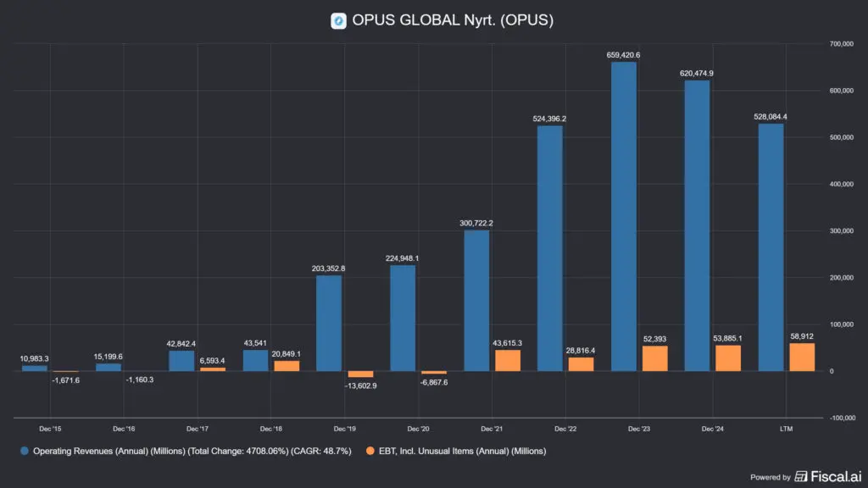Screen dimensions: 868x488
Task: Click the Dec '19 x-axis label
Action: [345, 429]
